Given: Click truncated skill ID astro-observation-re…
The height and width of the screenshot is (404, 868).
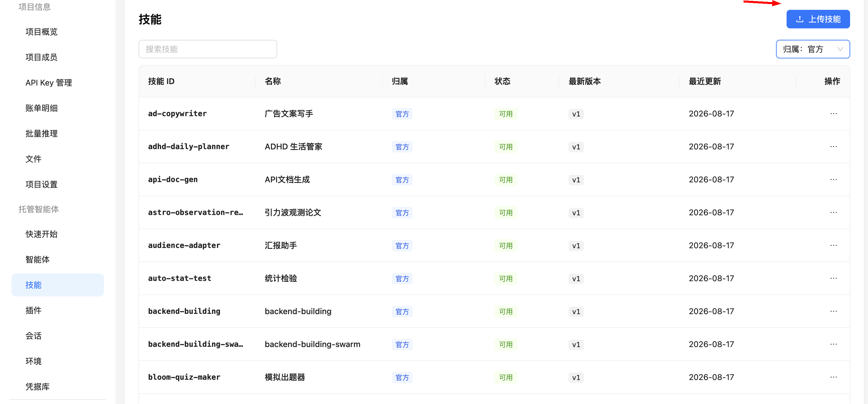Looking at the screenshot, I should [195, 212].
